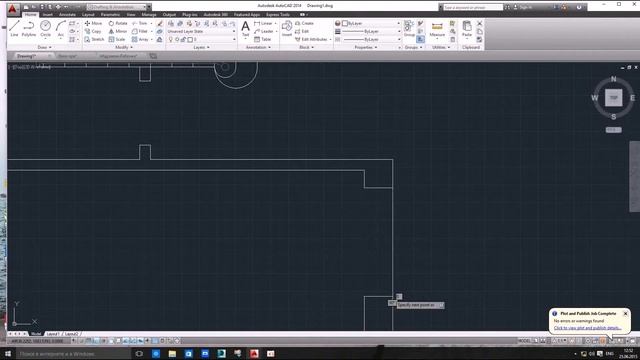Switch to the Layout1 tab
640x360 pixels.
click(x=53, y=334)
